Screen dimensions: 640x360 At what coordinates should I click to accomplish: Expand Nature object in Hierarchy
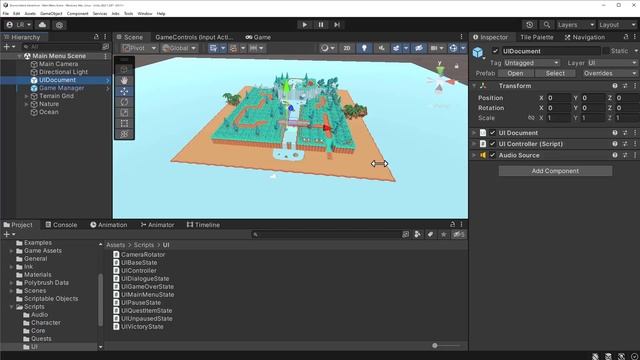click(27, 104)
